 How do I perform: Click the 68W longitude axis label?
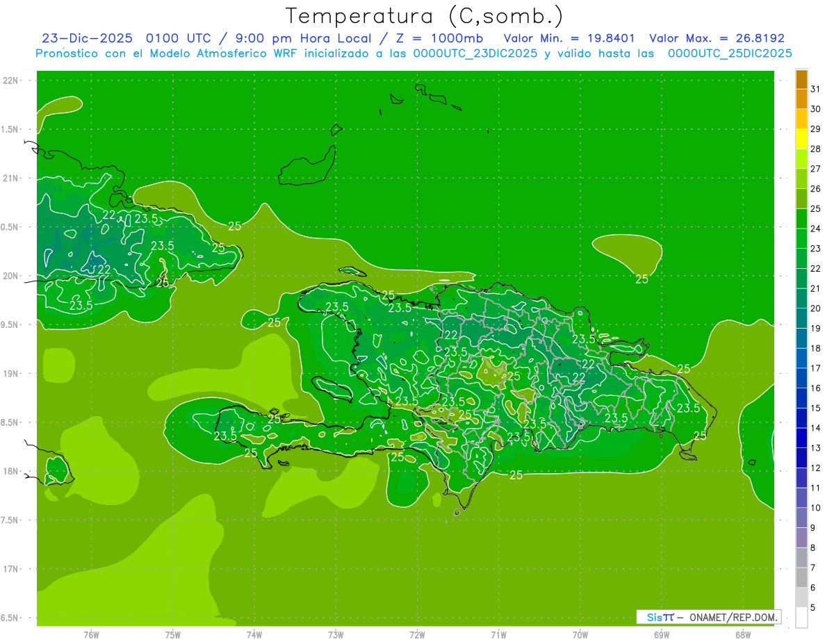(743, 635)
